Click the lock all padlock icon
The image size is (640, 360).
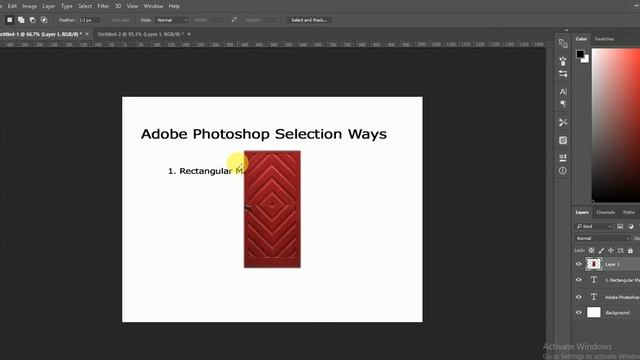click(x=630, y=250)
